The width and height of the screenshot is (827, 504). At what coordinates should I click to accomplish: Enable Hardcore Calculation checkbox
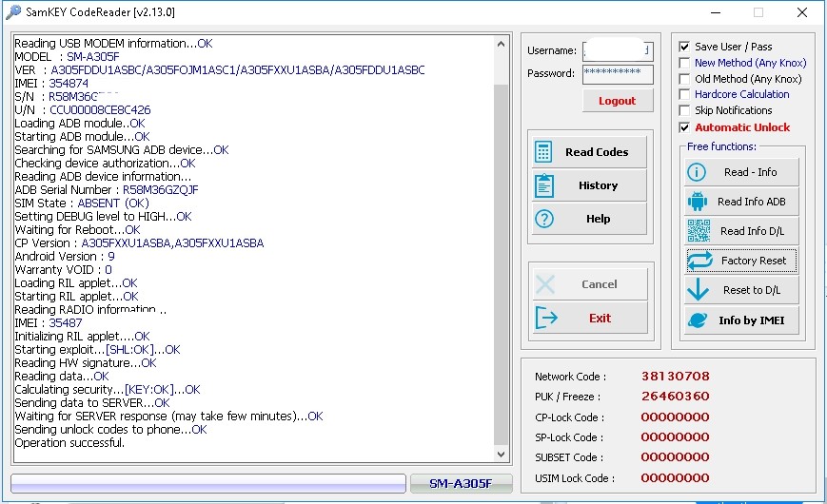coord(684,94)
